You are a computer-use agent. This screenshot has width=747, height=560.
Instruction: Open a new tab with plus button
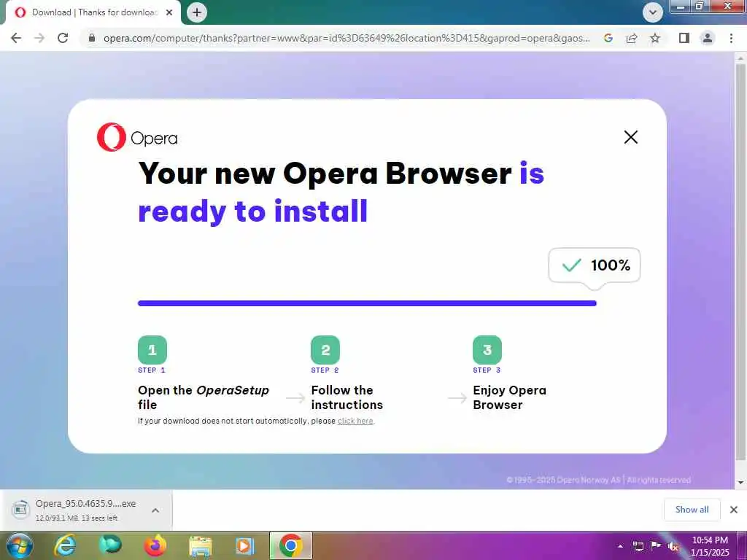tap(197, 12)
